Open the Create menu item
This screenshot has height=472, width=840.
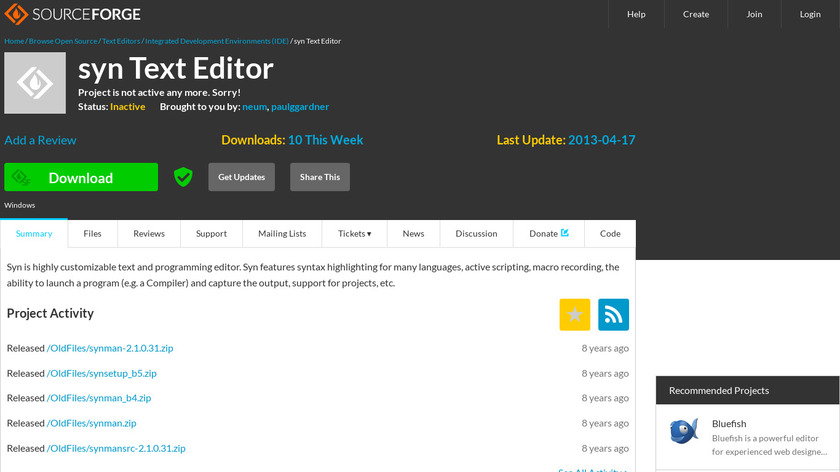click(x=696, y=14)
